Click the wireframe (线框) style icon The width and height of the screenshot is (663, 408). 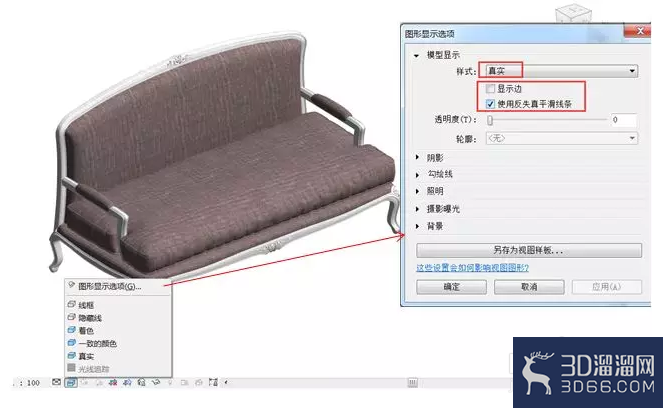pos(71,304)
